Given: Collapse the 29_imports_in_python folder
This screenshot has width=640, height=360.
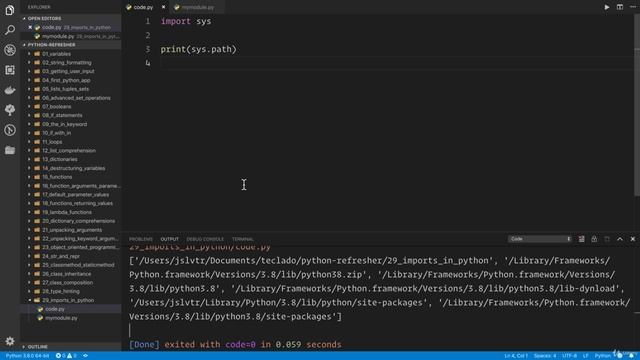Looking at the screenshot, I should coord(68,300).
